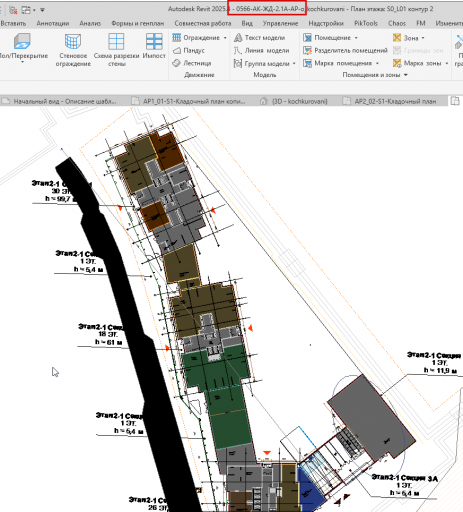Select the 'Этап2-1 Секция 3А' label in plan
The image size is (463, 512).
click(405, 478)
